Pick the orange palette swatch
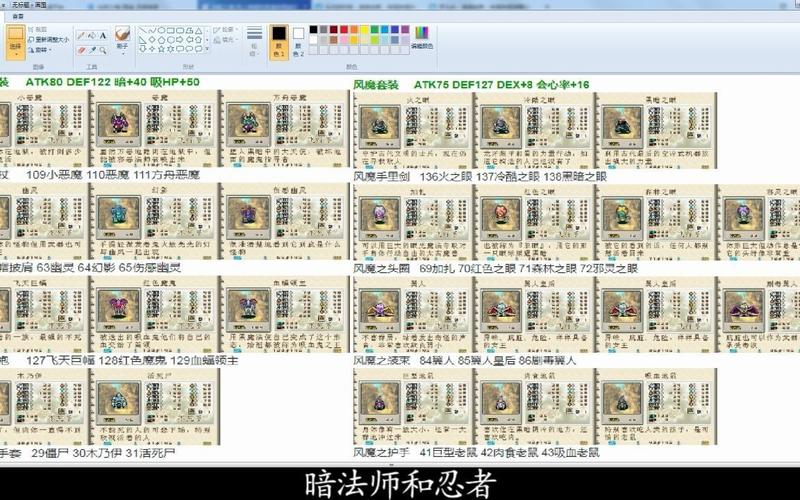Screen dimensions: 800x500 tap(354, 30)
